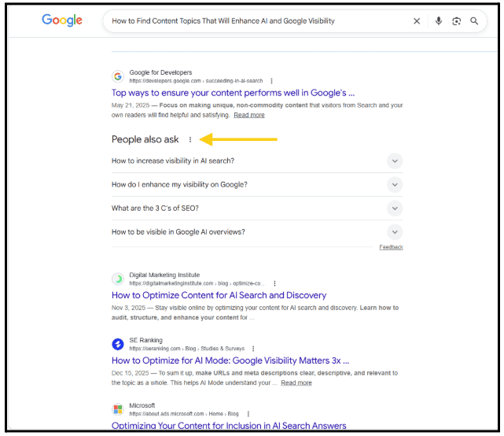This screenshot has height=436, width=504.
Task: Click the Digital Marketing Institute favicon
Action: [118, 279]
